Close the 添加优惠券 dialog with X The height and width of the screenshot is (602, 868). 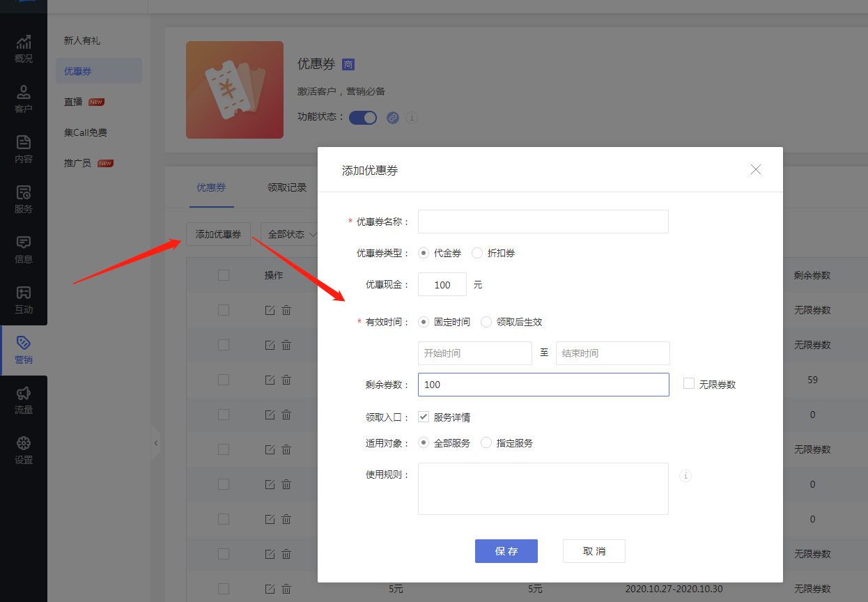[756, 169]
